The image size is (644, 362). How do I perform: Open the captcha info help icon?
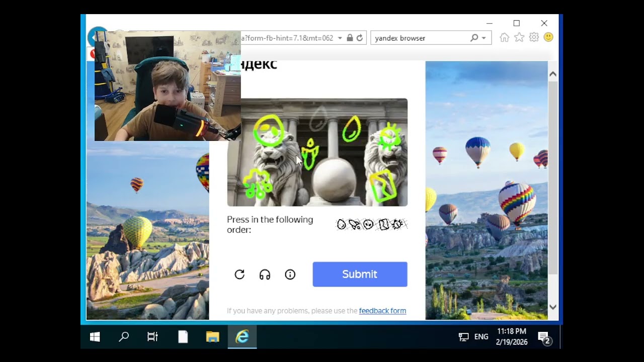tap(290, 275)
